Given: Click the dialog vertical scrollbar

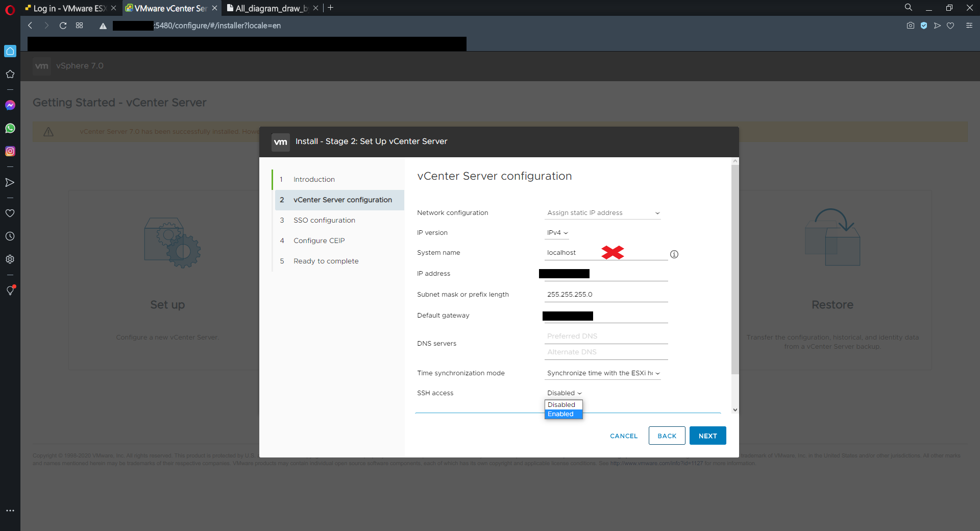Looking at the screenshot, I should pyautogui.click(x=735, y=270).
